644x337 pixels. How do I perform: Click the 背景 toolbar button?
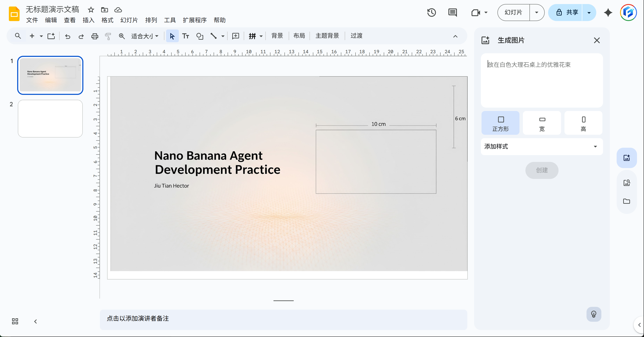pyautogui.click(x=277, y=36)
